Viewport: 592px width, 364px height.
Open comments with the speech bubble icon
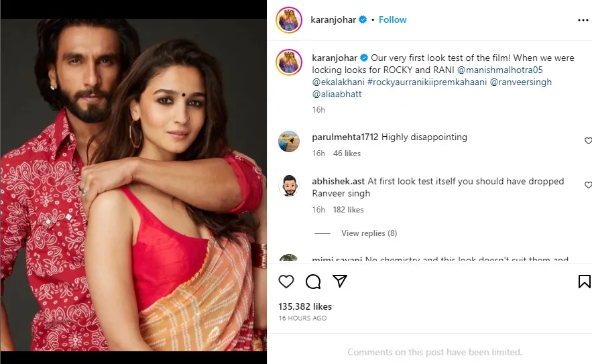313,282
